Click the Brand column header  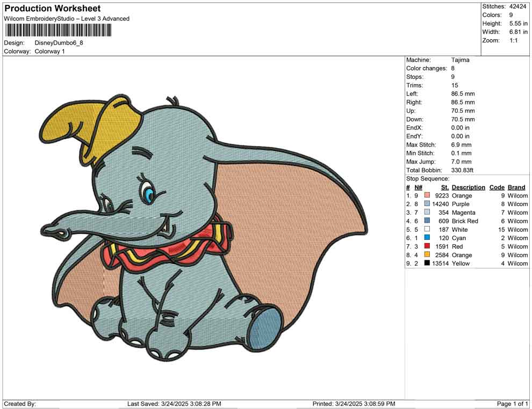[515, 187]
